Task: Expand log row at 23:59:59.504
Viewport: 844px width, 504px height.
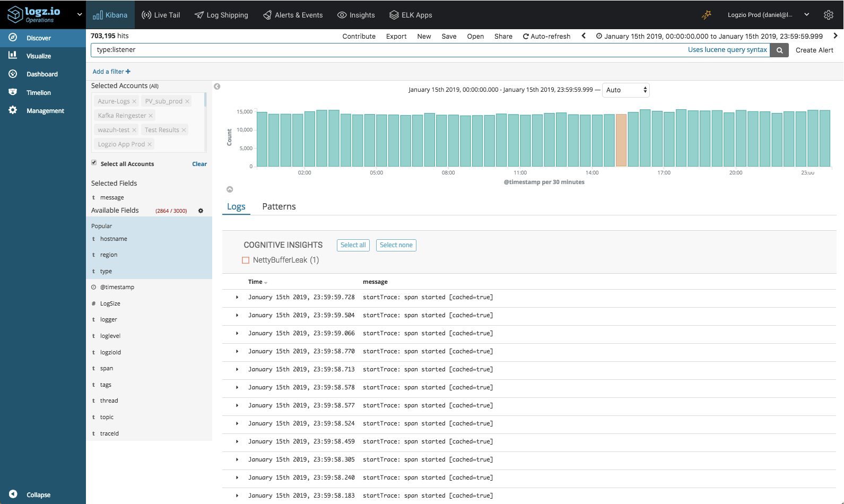Action: click(237, 315)
